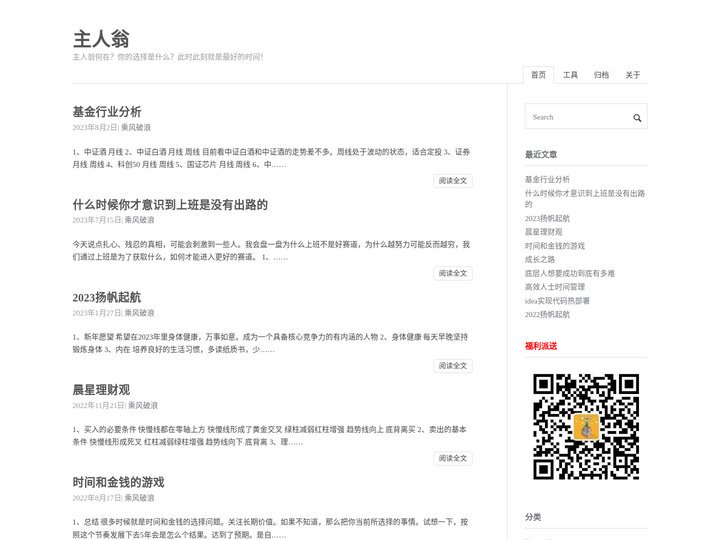Focus the Search input field
This screenshot has width=720, height=540.
pos(586,117)
